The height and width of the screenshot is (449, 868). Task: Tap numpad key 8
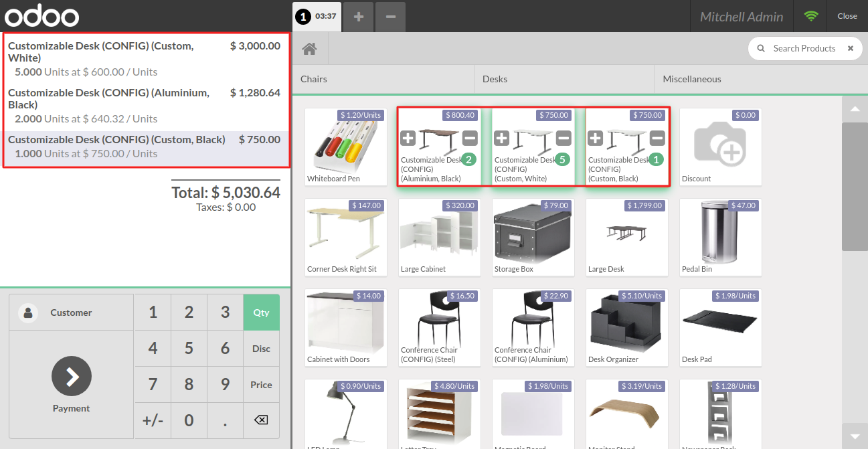pos(189,385)
